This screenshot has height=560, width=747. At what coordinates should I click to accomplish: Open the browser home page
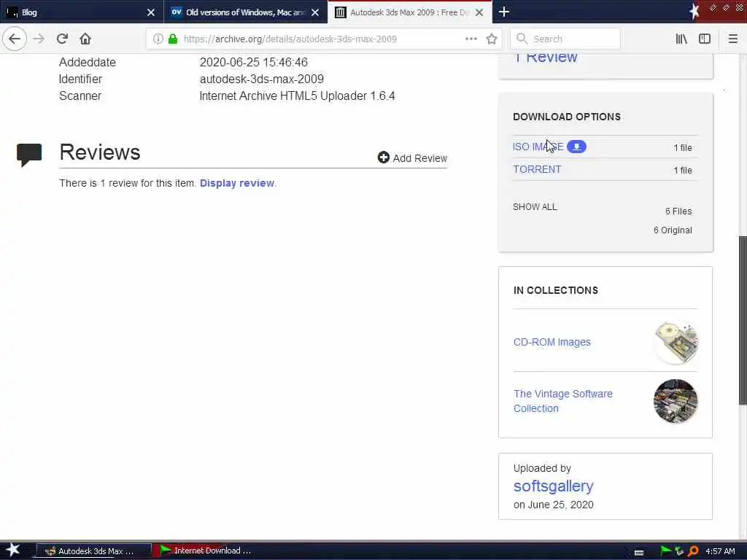(85, 39)
